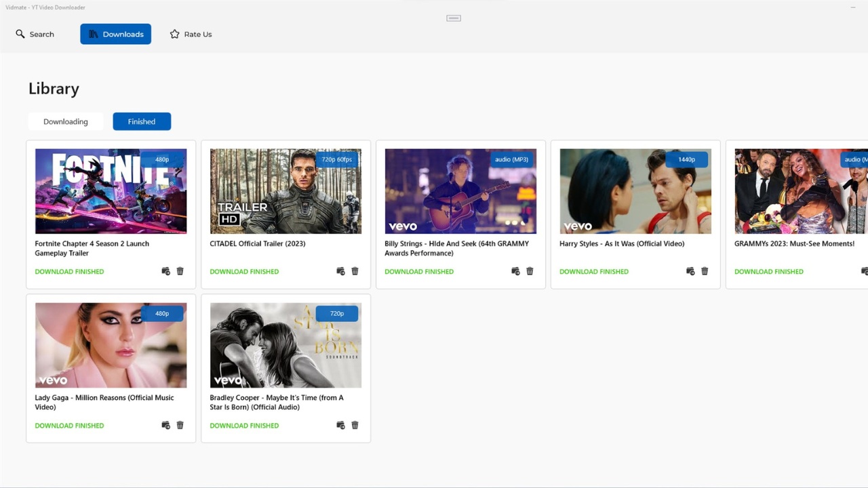
Task: Open the Billy Strings guitar thumbnail
Action: [x=460, y=191]
